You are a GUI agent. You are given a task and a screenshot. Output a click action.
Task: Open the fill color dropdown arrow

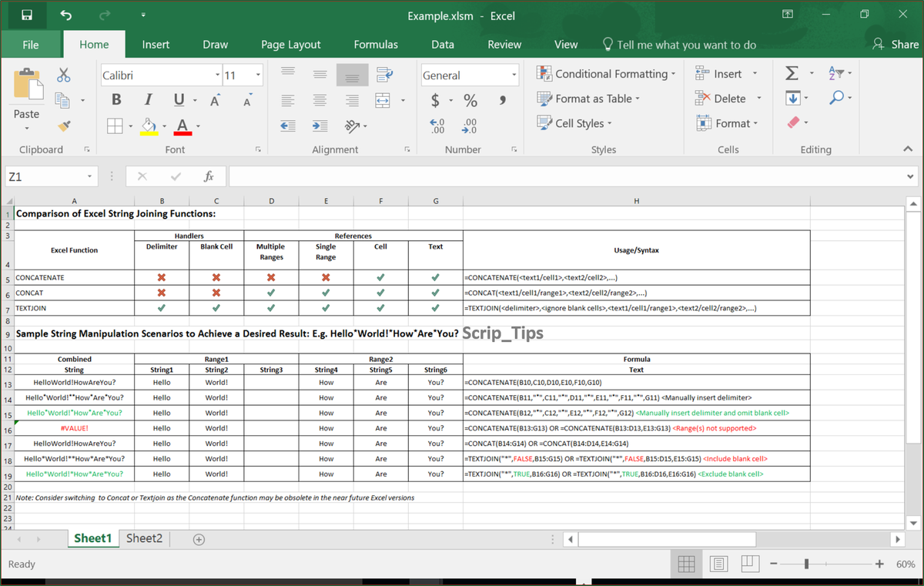[x=165, y=126]
